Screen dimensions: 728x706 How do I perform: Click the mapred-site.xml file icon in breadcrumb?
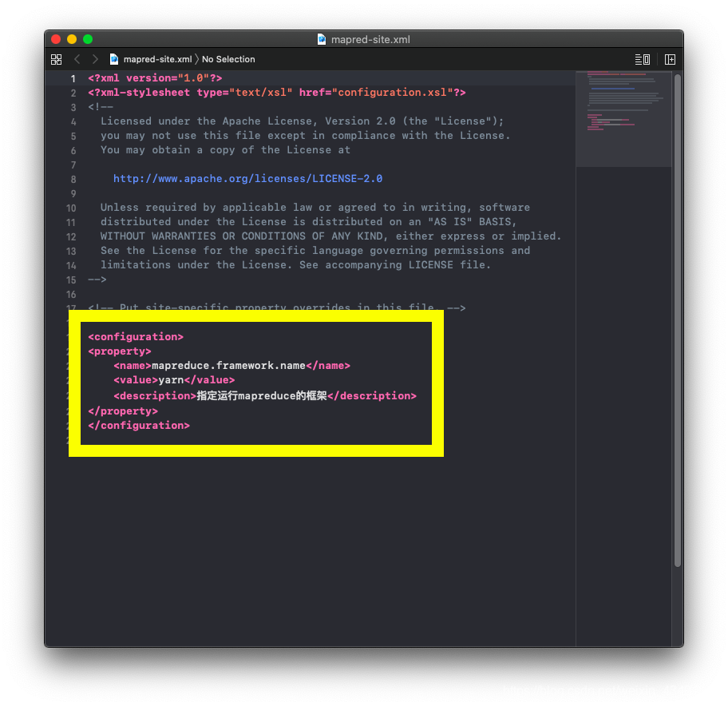click(x=113, y=59)
